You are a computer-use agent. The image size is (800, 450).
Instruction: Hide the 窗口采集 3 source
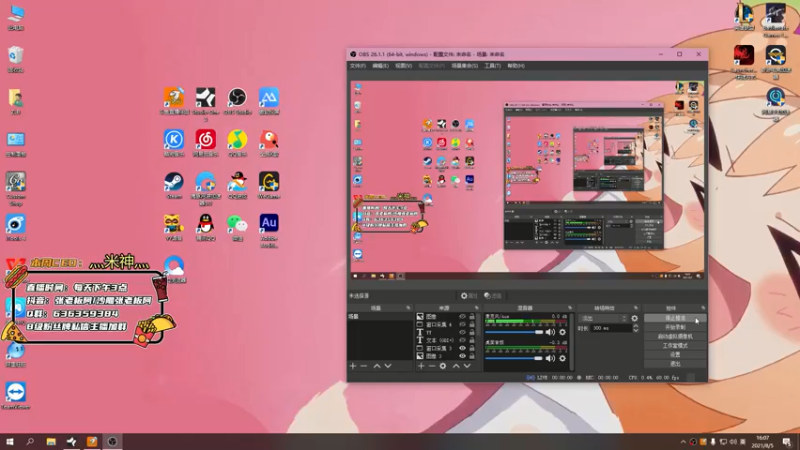[462, 348]
